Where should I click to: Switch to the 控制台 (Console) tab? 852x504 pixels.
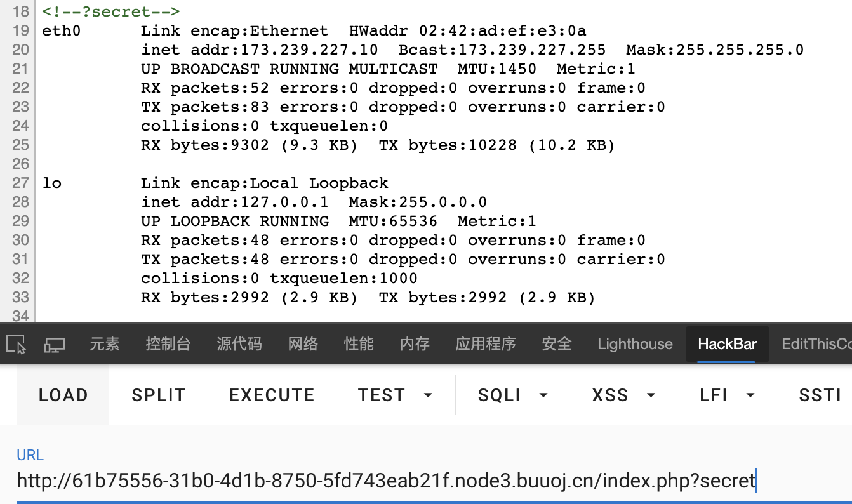pyautogui.click(x=168, y=344)
